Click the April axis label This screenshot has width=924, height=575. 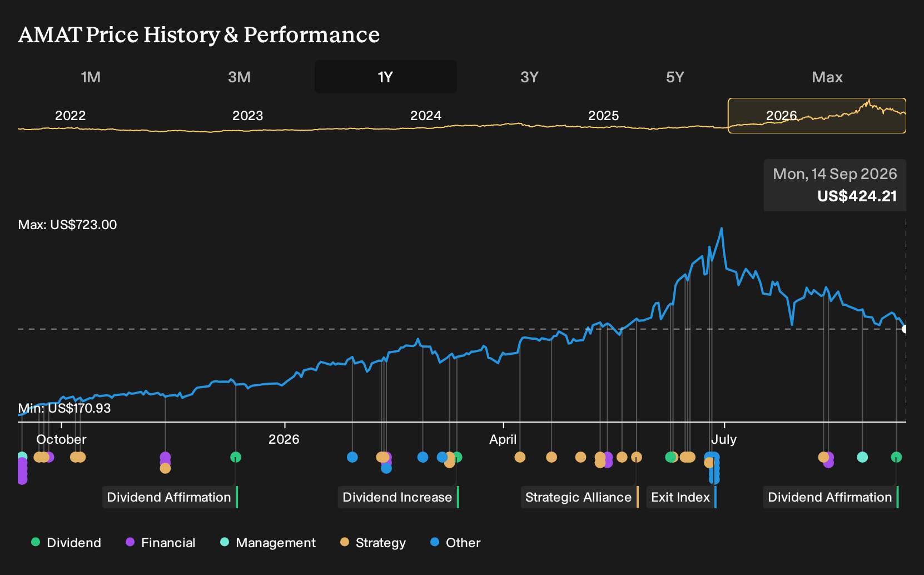point(503,439)
